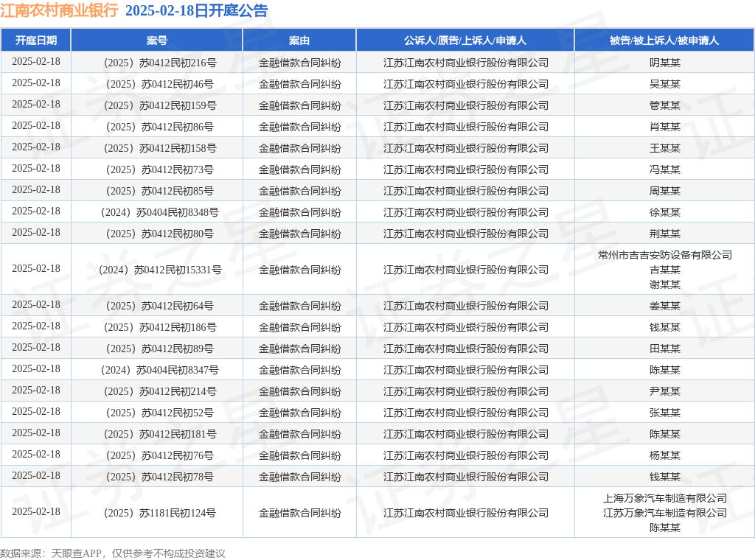
Task: Click defendant name 周某某
Action: (664, 191)
